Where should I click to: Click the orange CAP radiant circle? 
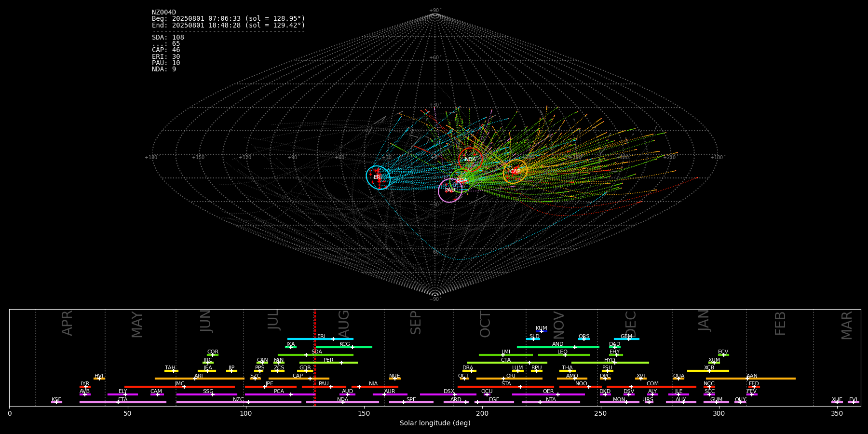click(x=515, y=171)
